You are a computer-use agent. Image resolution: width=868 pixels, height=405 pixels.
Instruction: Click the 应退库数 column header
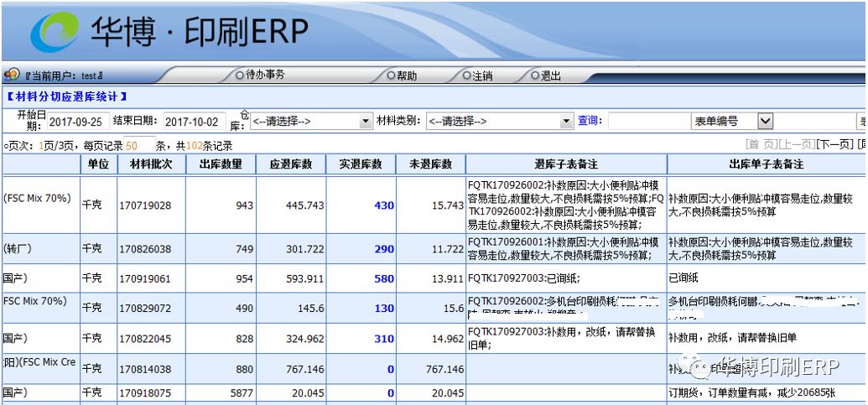pos(291,165)
